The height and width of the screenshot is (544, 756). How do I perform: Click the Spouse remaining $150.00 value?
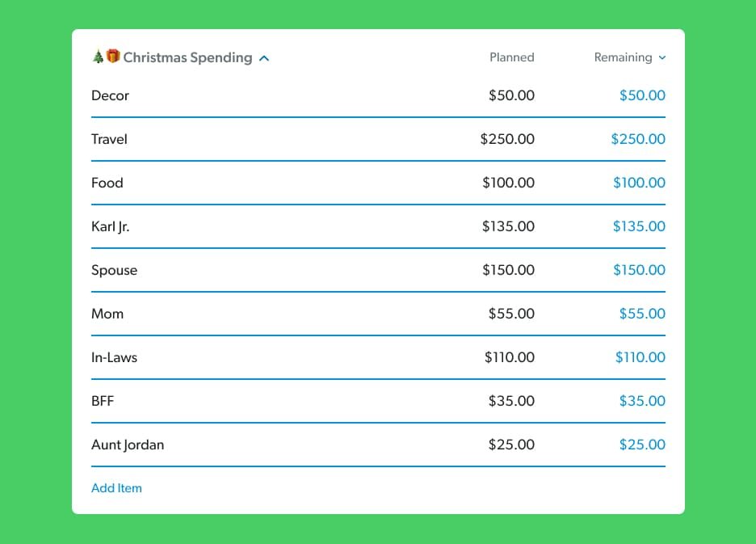click(x=639, y=270)
